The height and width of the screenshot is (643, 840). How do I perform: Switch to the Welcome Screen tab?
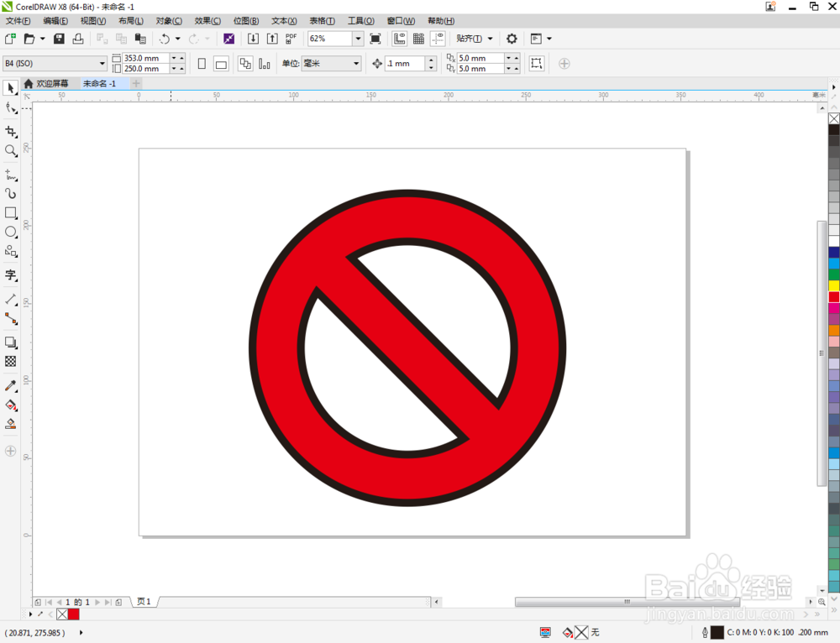pos(46,83)
